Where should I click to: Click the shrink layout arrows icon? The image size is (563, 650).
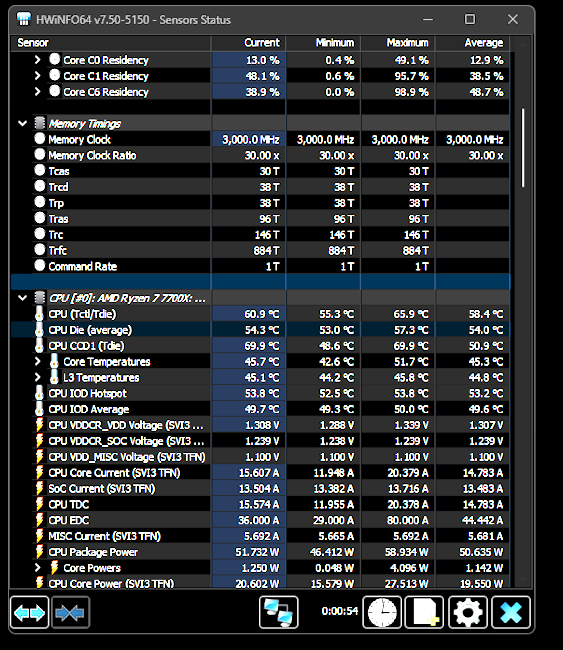[70, 612]
